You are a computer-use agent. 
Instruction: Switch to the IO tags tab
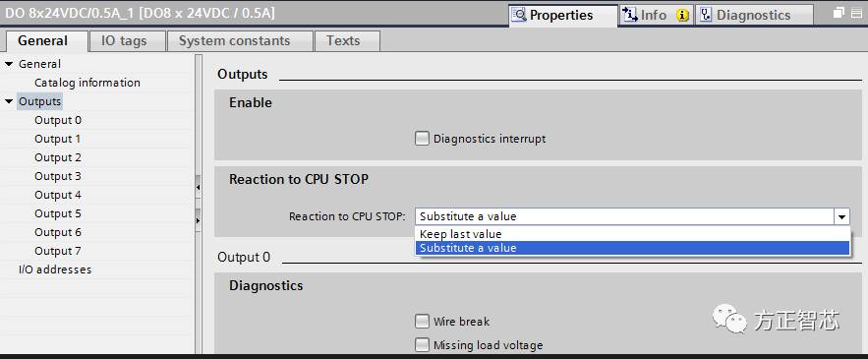tap(124, 41)
